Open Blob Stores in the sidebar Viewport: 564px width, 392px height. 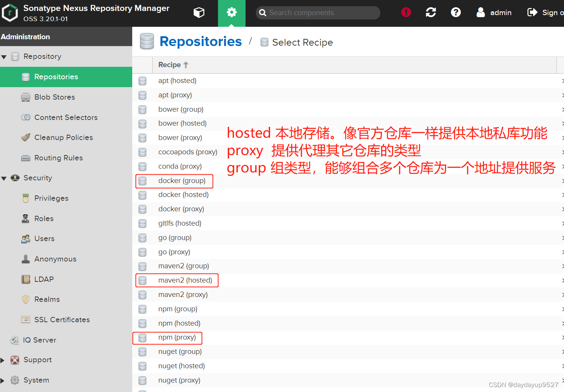pyautogui.click(x=66, y=97)
